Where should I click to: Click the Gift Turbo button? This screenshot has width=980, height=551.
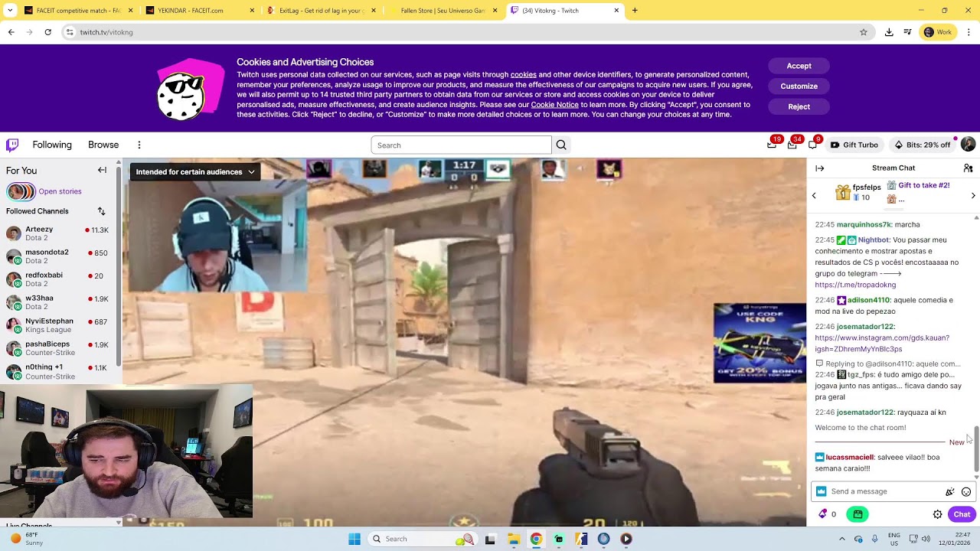pos(854,145)
